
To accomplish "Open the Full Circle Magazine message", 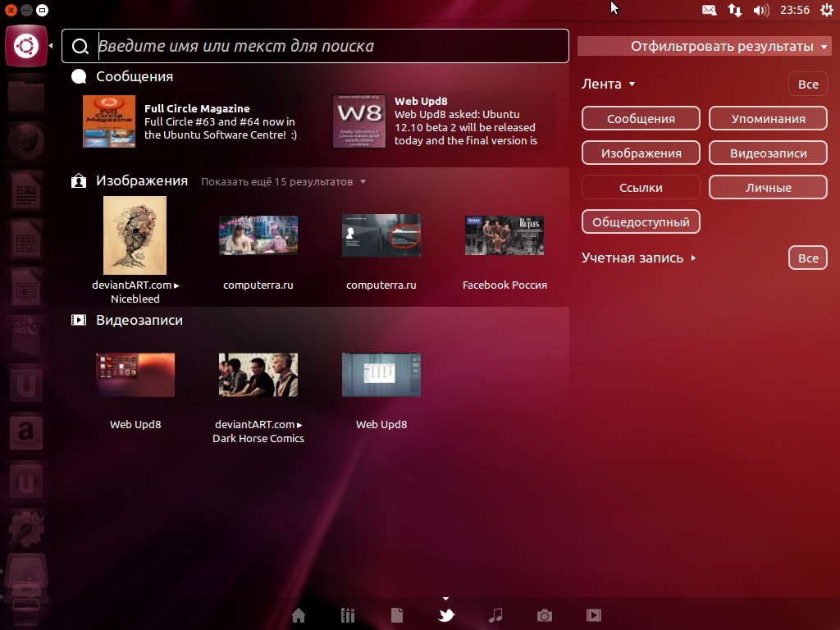I will click(x=190, y=121).
